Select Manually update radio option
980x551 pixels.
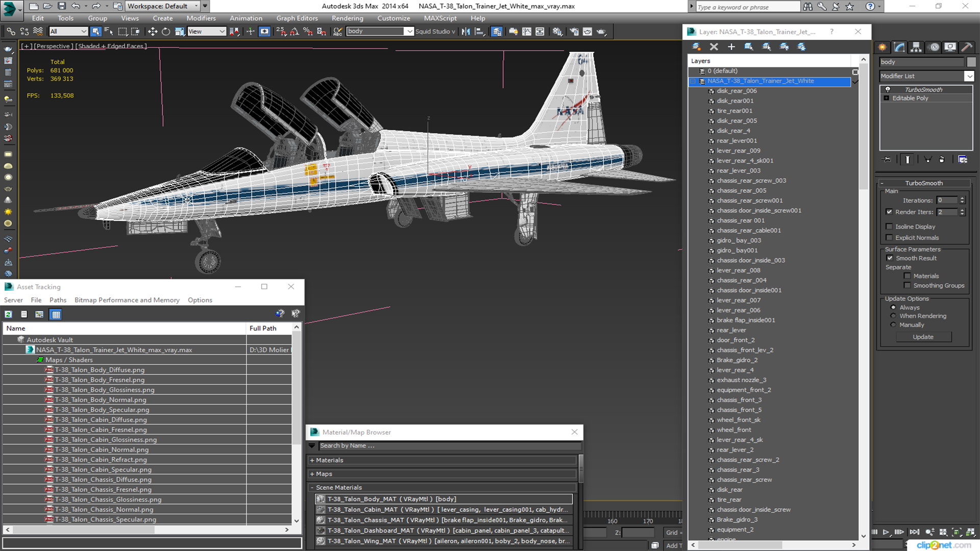pyautogui.click(x=893, y=324)
